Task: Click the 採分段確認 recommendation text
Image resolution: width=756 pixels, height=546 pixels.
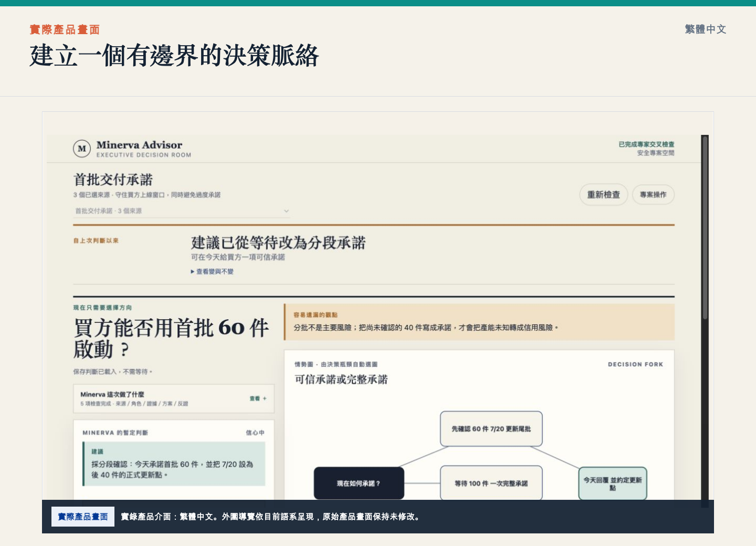Action: [x=172, y=469]
